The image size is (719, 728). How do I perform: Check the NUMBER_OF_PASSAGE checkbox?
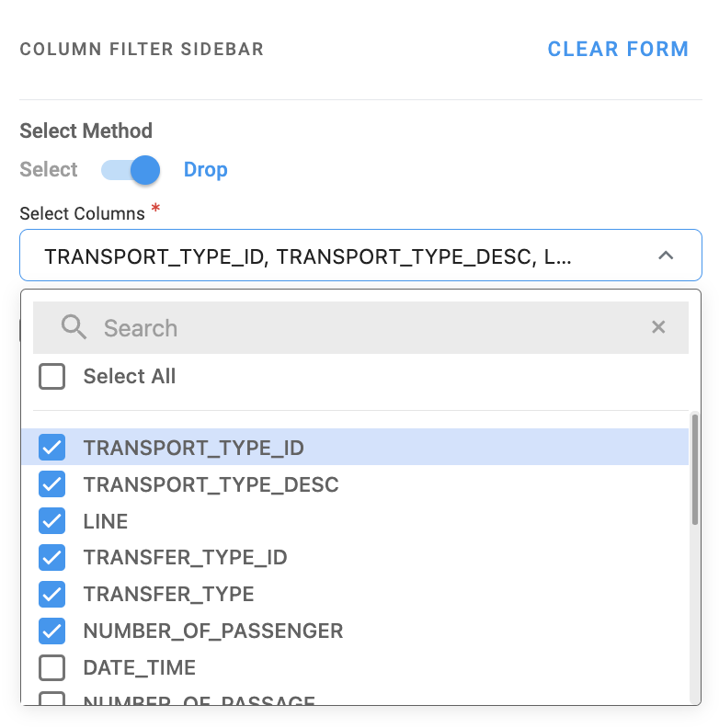(52, 700)
